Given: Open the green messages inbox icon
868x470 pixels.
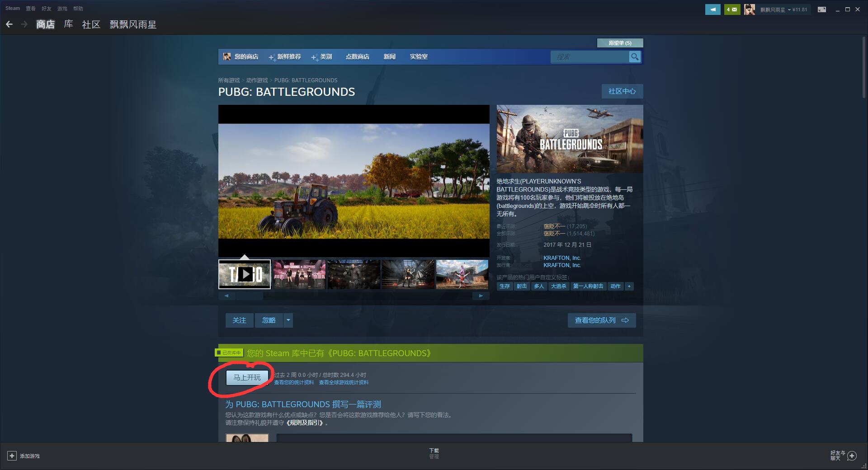Looking at the screenshot, I should (732, 9).
